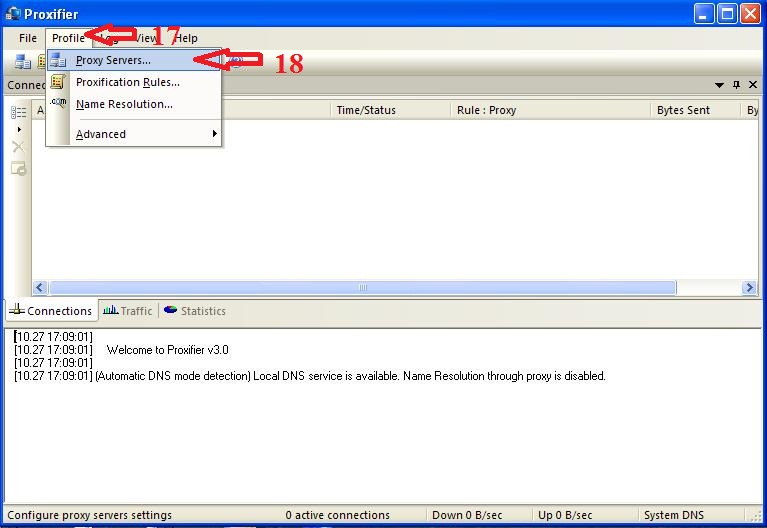This screenshot has height=528, width=767.
Task: Click the window resize grip in status bar
Action: (756, 515)
